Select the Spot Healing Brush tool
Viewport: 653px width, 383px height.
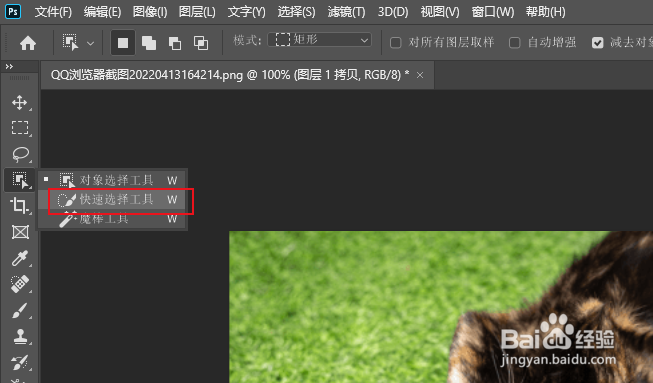pyautogui.click(x=20, y=284)
